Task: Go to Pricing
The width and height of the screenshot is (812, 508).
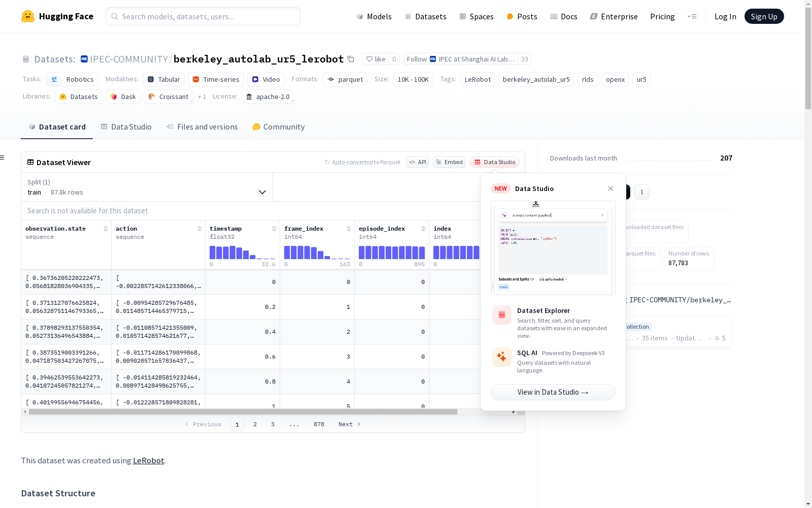Action: coord(662,16)
